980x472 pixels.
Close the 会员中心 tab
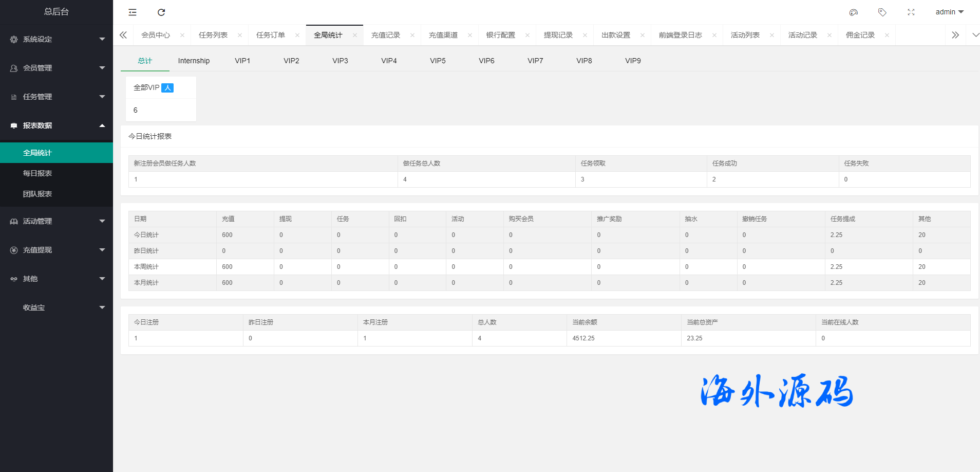click(182, 35)
